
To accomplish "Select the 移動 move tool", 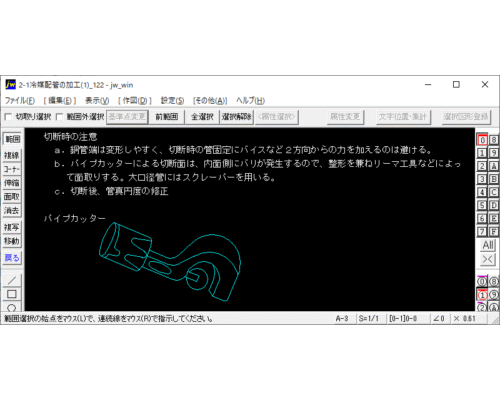I will (12, 241).
